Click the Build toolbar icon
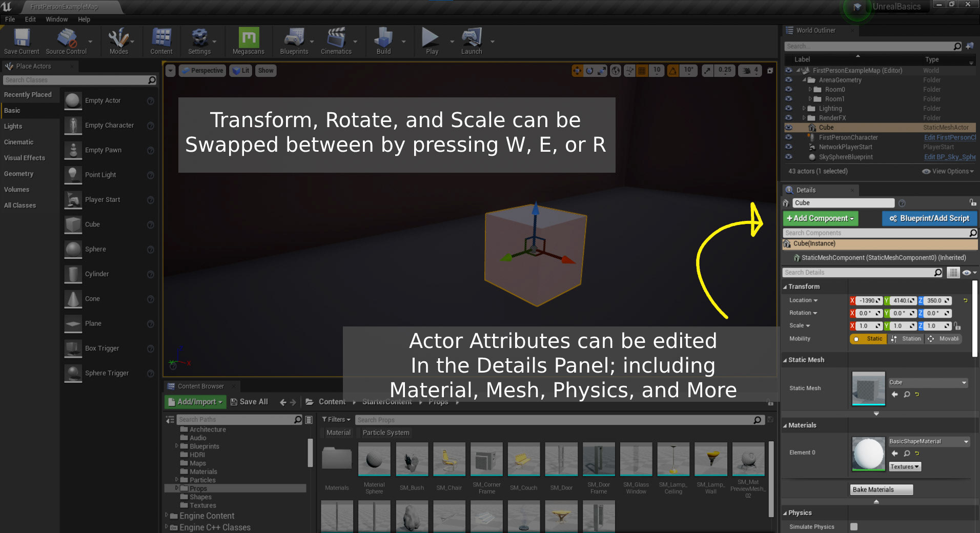The image size is (980, 533). click(383, 41)
